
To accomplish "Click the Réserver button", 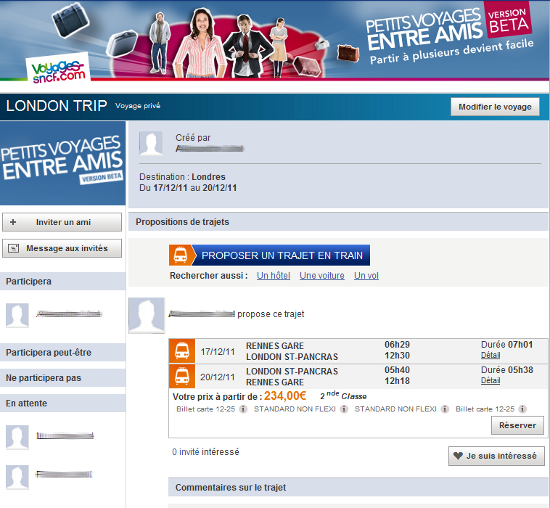I will click(x=517, y=426).
